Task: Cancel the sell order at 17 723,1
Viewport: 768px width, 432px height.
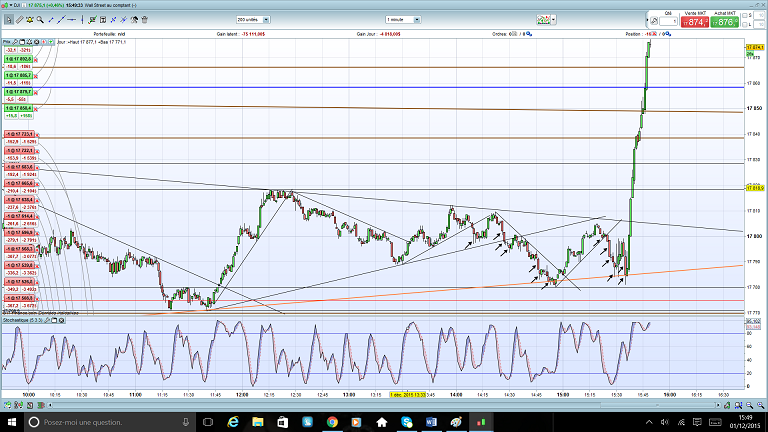Action: click(x=37, y=135)
